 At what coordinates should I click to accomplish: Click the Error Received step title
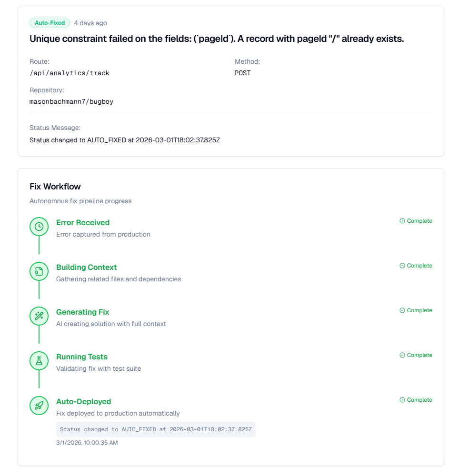83,222
